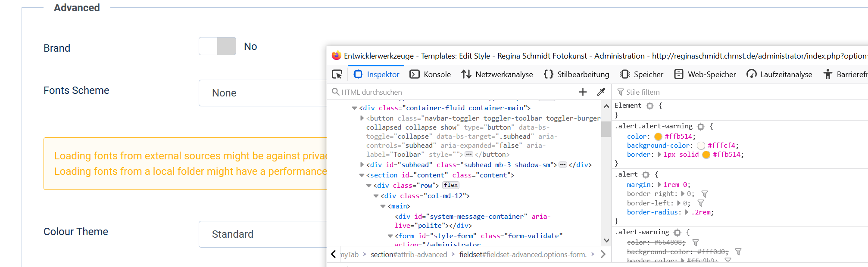Image resolution: width=868 pixels, height=267 pixels.
Task: Switch to the Konsole tab
Action: (x=430, y=75)
